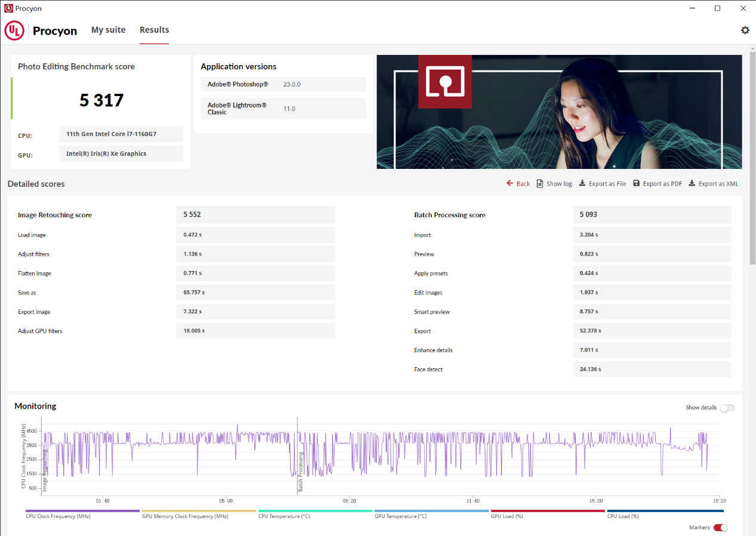This screenshot has width=756, height=536.
Task: Click the Export as PDF label
Action: coord(662,184)
